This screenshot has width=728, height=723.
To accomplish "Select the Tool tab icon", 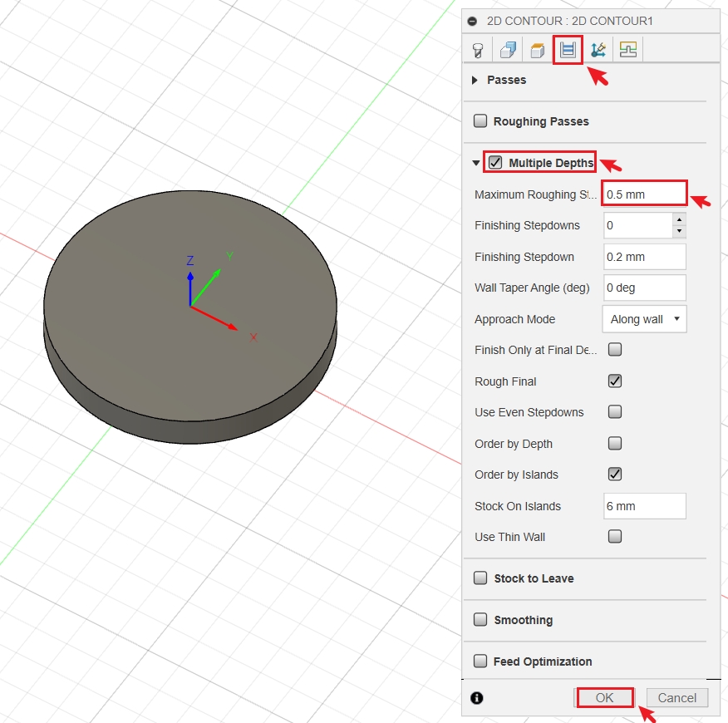I will click(478, 49).
